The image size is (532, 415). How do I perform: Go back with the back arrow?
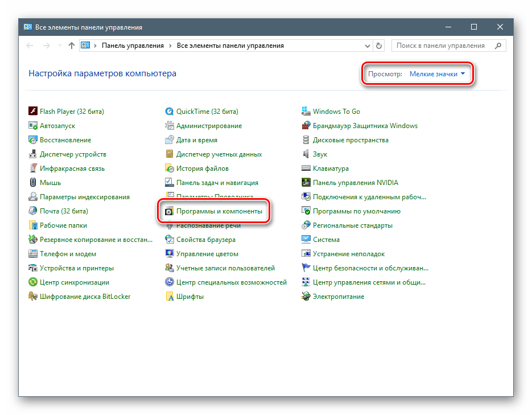tap(30, 46)
